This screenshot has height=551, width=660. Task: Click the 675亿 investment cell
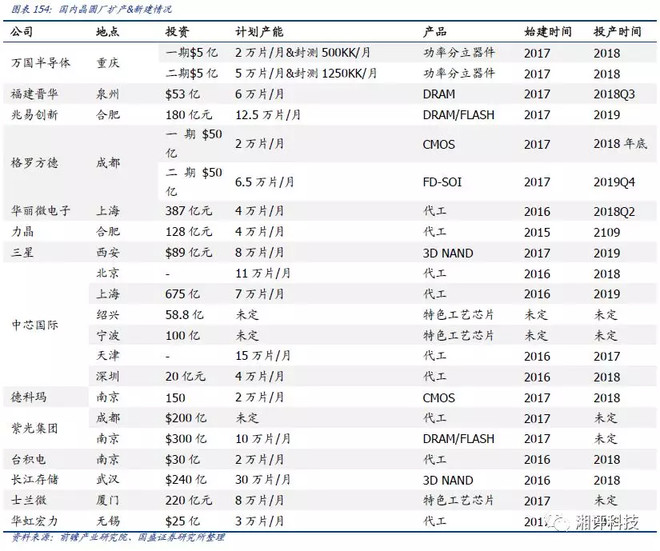coord(182,294)
